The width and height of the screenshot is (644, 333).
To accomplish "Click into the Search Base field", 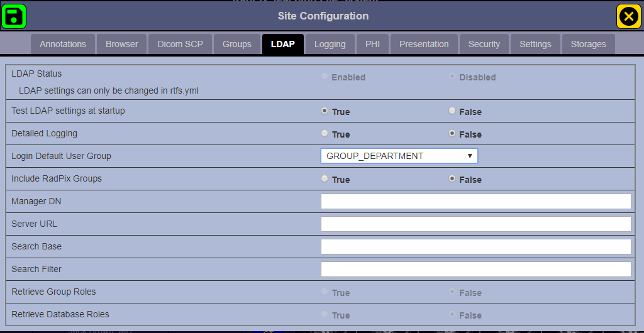I will (475, 246).
